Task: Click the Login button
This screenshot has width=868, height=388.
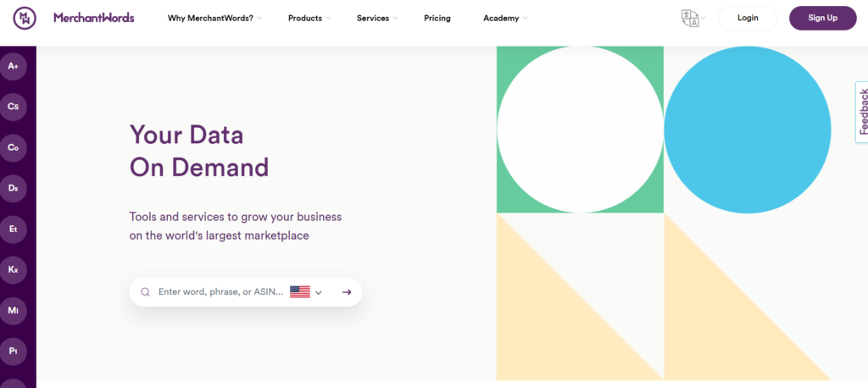Action: (x=748, y=18)
